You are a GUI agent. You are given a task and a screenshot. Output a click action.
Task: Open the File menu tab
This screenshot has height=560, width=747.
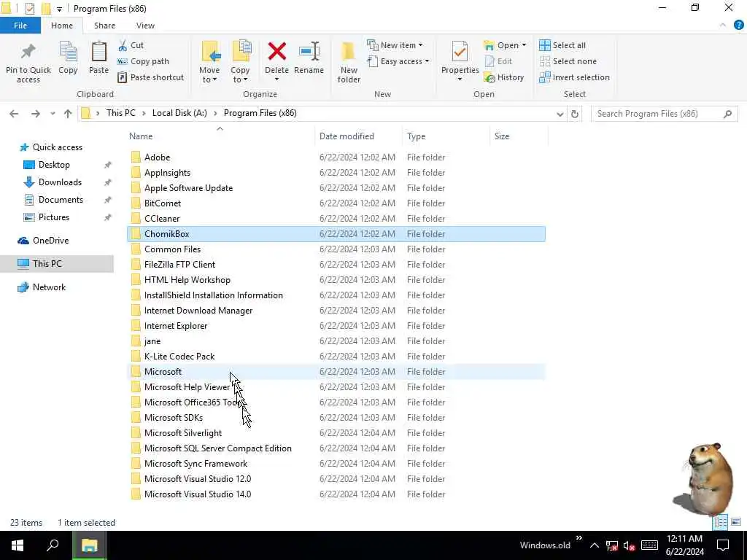coord(20,26)
